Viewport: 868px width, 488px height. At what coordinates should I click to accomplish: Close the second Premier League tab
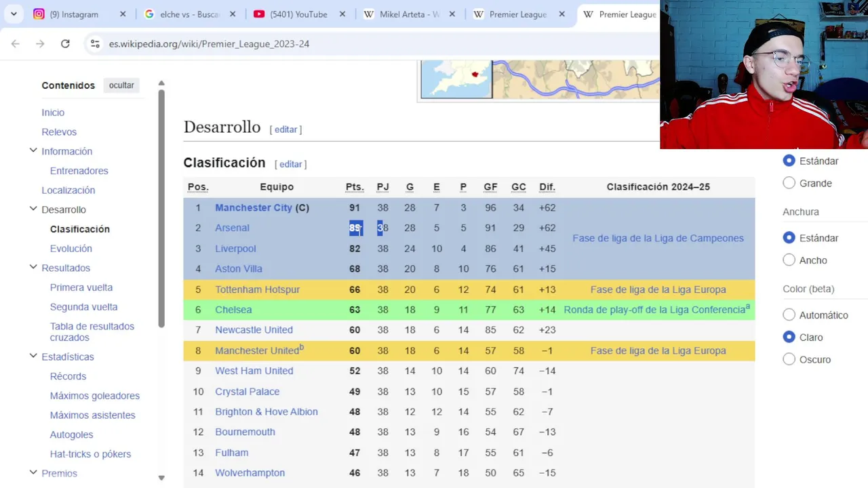(x=561, y=14)
